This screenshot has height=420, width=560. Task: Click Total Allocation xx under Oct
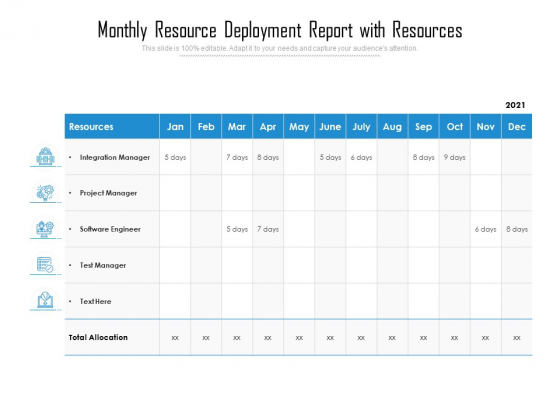tap(454, 338)
